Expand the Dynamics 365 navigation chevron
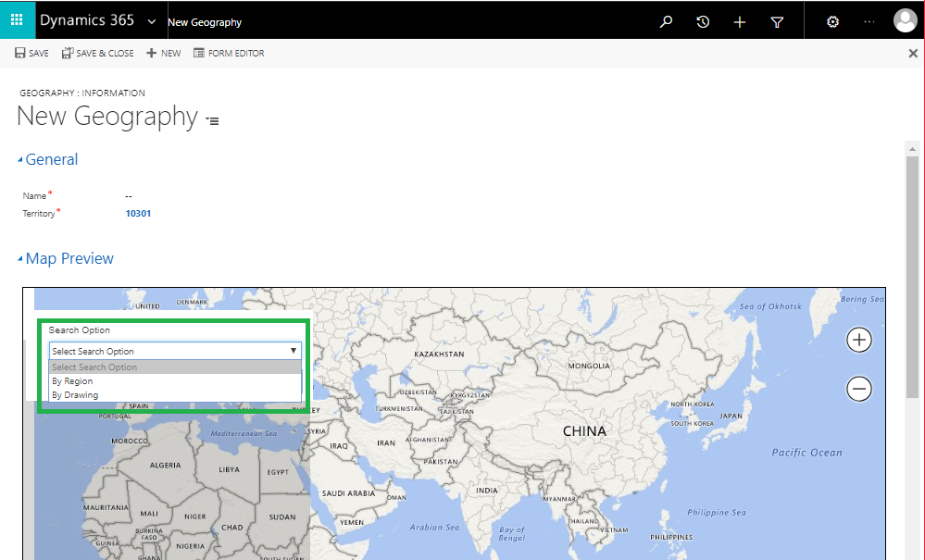925x560 pixels. pyautogui.click(x=152, y=21)
